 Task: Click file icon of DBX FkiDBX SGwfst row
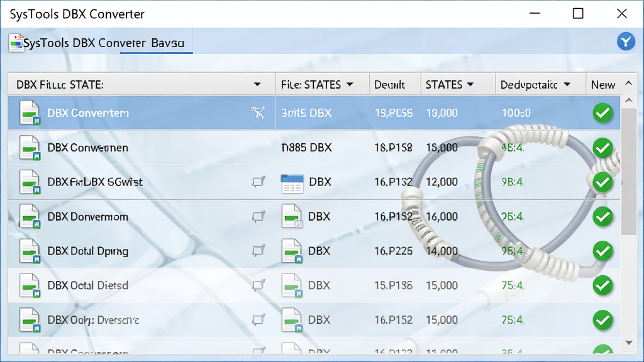pyautogui.click(x=30, y=182)
